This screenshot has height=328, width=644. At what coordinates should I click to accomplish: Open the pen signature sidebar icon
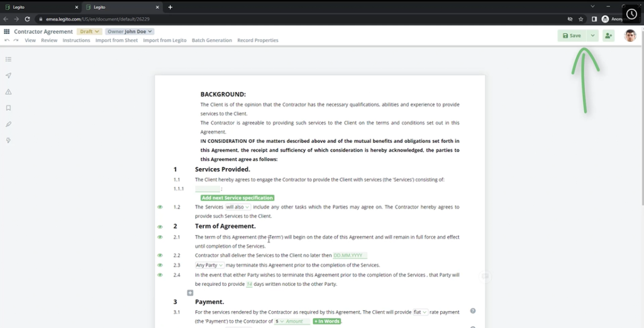[x=8, y=124]
